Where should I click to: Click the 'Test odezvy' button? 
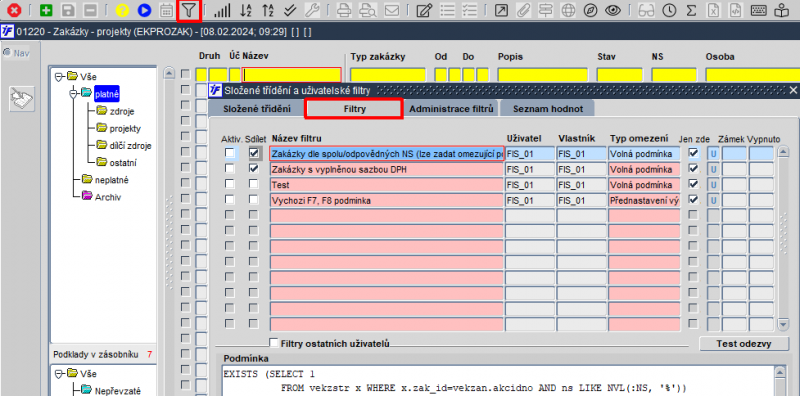pos(743,343)
